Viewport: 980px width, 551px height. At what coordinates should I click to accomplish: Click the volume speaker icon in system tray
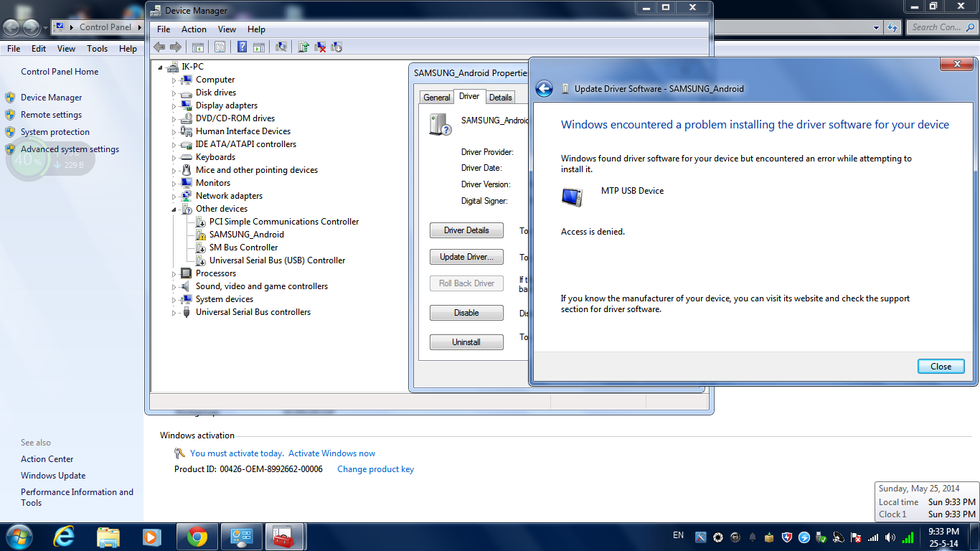[890, 537]
